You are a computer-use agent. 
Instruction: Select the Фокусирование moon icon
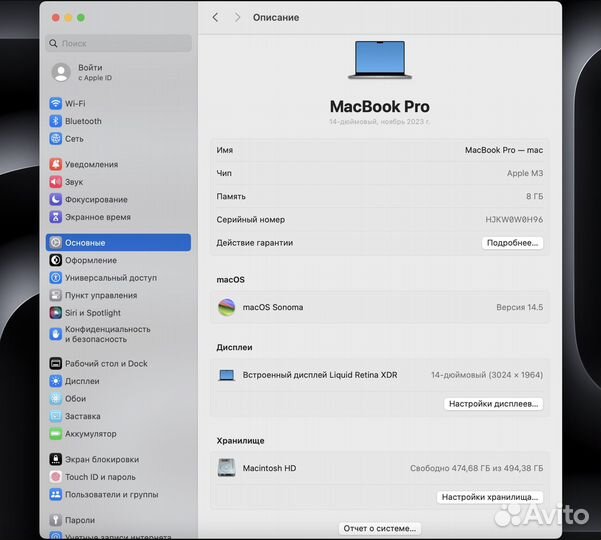tap(56, 200)
